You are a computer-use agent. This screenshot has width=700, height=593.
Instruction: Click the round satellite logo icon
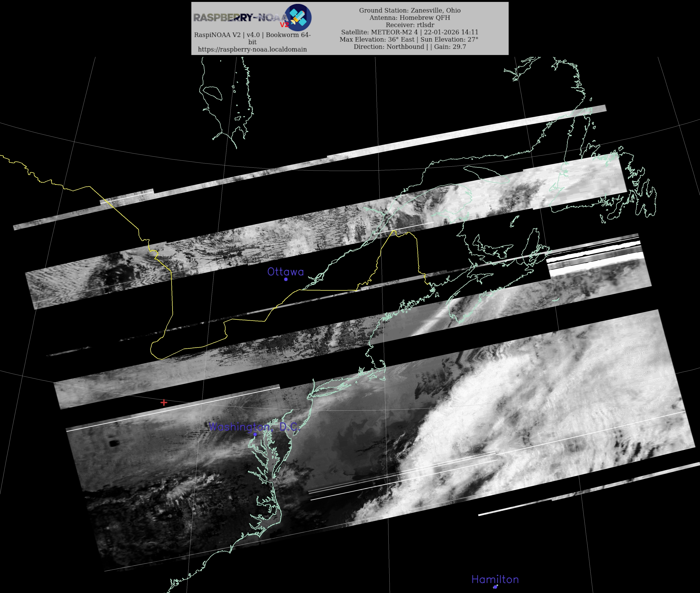click(x=298, y=18)
